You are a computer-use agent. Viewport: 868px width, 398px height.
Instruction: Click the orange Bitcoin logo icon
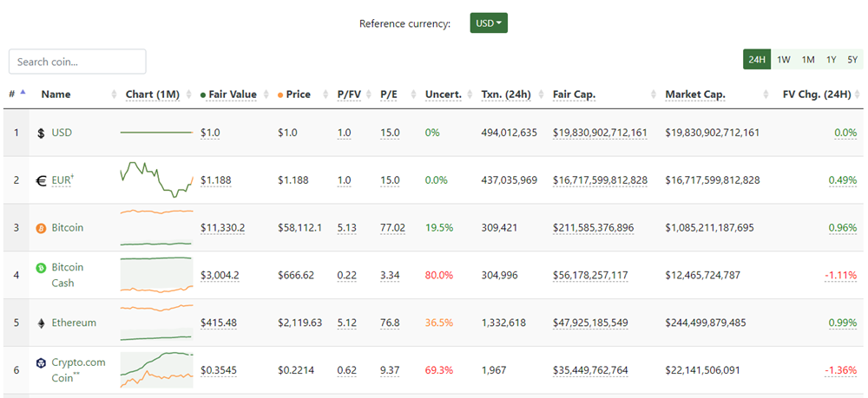click(x=41, y=228)
